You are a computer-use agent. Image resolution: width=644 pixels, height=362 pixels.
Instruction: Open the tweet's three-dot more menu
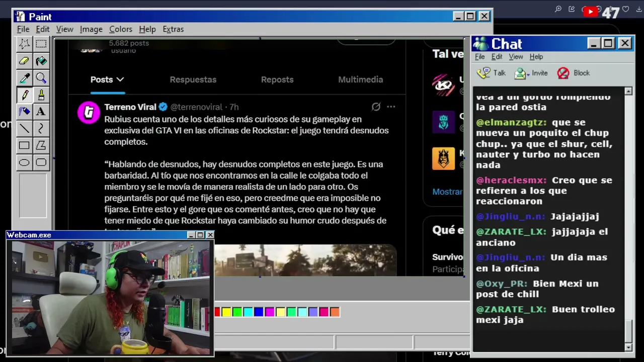click(x=391, y=107)
